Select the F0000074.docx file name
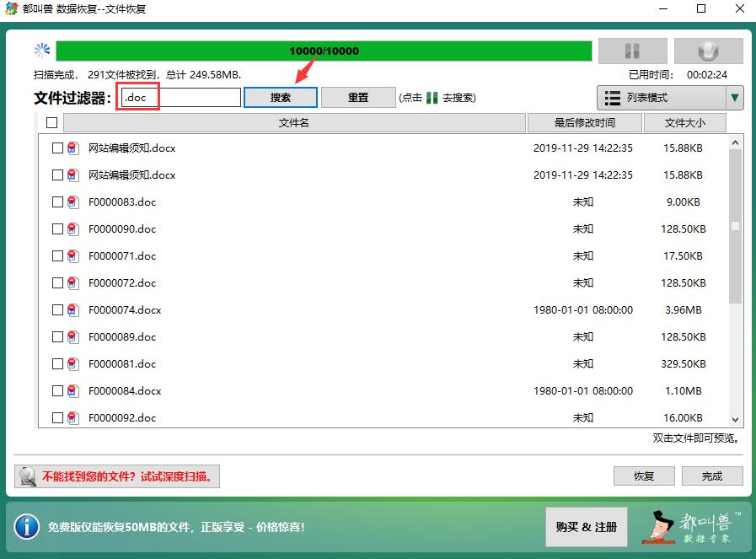The image size is (756, 559). (125, 310)
